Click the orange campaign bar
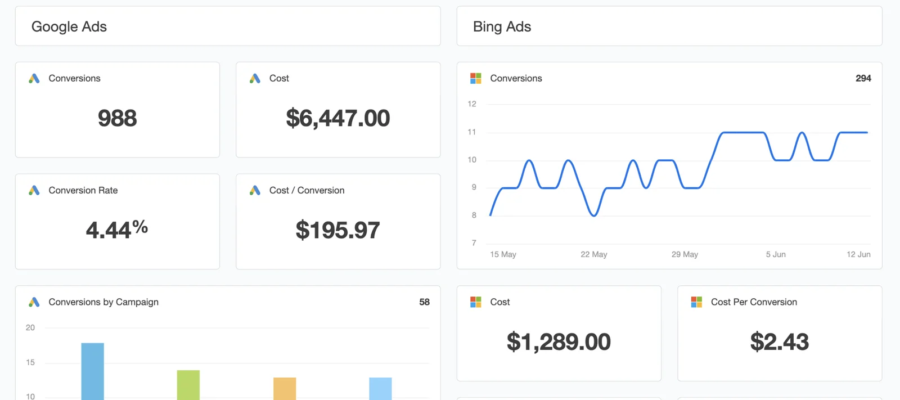 pos(284,388)
